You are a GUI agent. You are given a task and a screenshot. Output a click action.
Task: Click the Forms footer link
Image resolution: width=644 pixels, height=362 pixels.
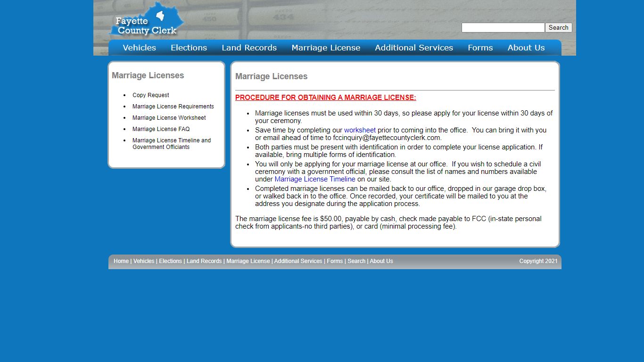(335, 261)
